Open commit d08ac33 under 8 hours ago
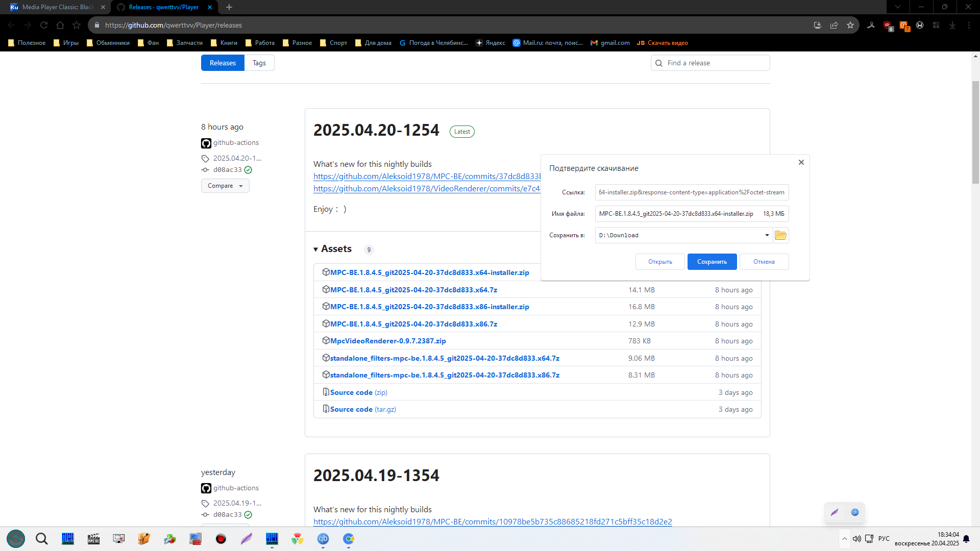This screenshot has width=980, height=551. coord(227,170)
